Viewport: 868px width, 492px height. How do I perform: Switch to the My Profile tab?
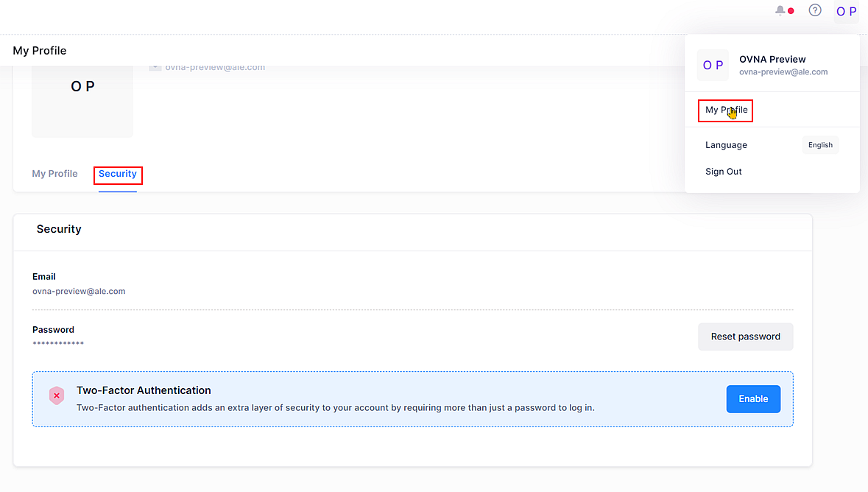[x=54, y=174]
